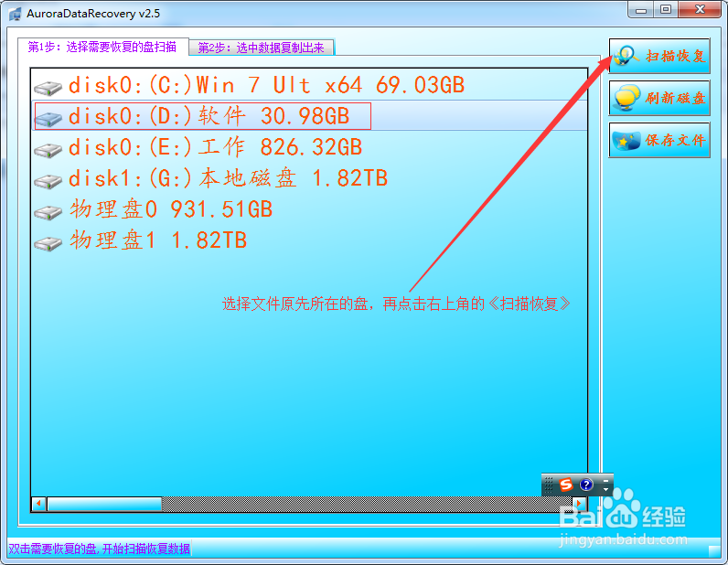Click the 保存文件 save file button
This screenshot has height=565, width=728.
click(x=659, y=140)
